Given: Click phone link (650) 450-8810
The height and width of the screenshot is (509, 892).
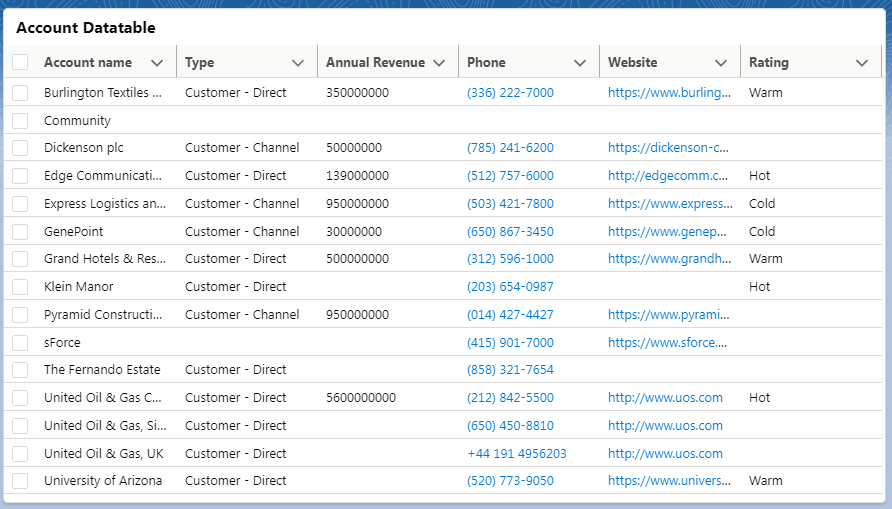Looking at the screenshot, I should tap(510, 425).
